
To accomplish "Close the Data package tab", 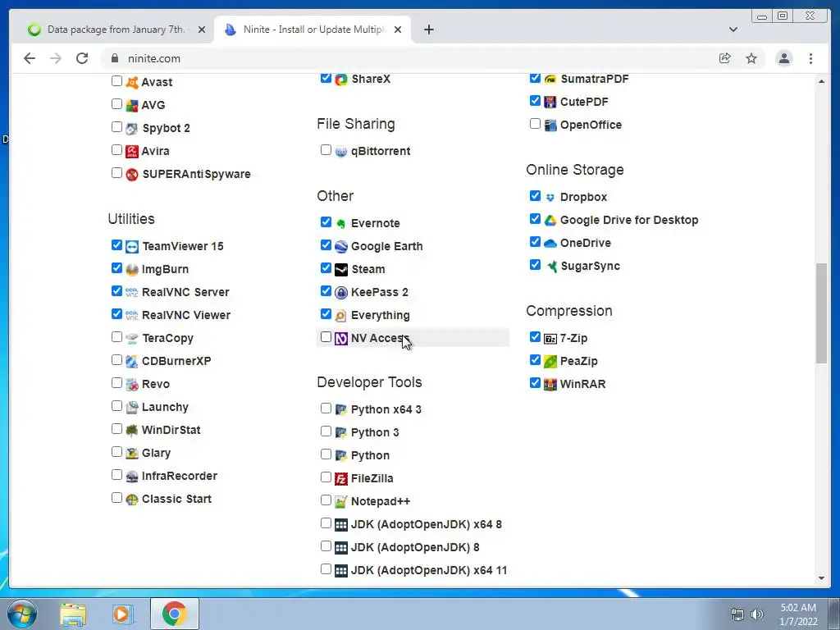I will click(202, 30).
